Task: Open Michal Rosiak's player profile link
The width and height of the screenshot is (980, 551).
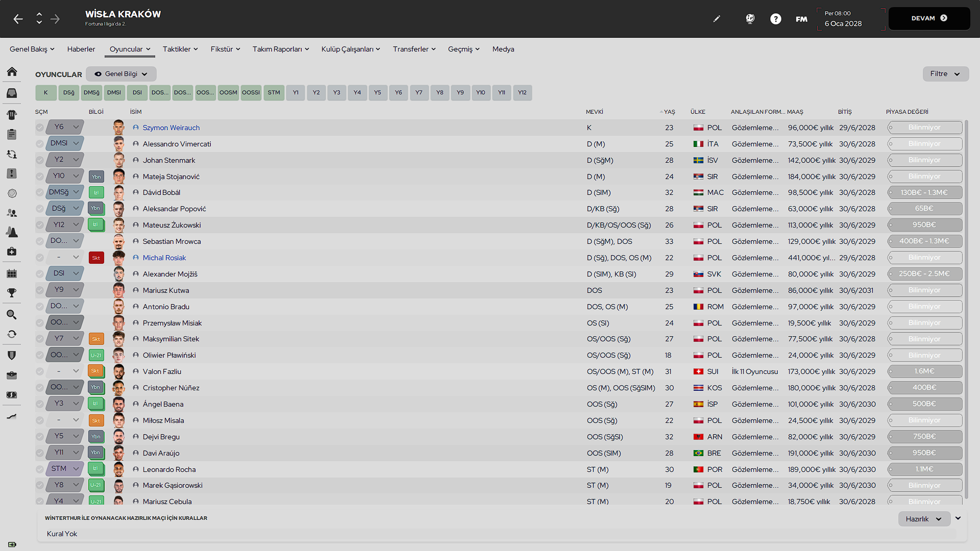Action: (164, 258)
